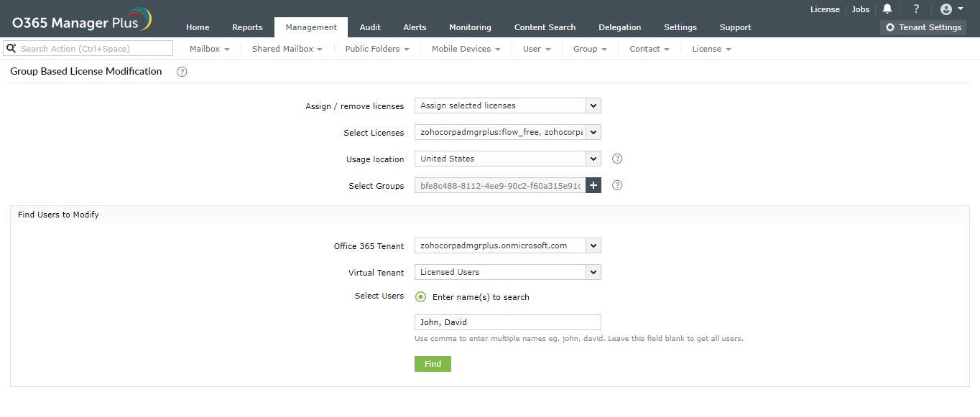Image resolution: width=980 pixels, height=417 pixels.
Task: Go to the Home tab
Action: point(198,27)
